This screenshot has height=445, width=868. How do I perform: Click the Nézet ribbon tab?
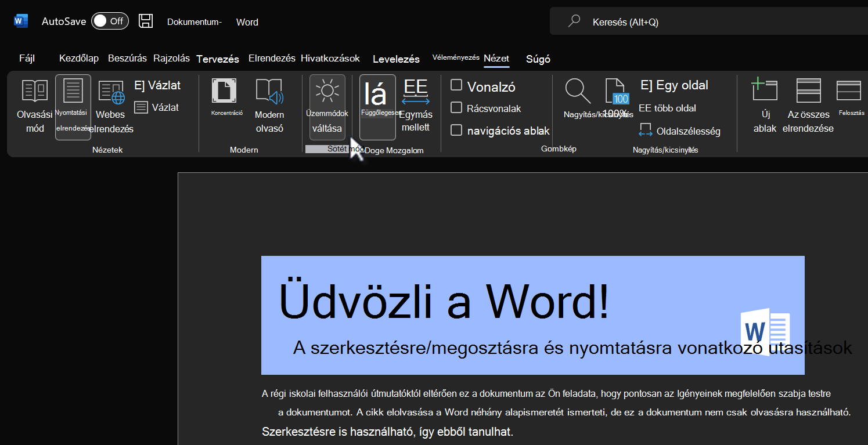(496, 59)
